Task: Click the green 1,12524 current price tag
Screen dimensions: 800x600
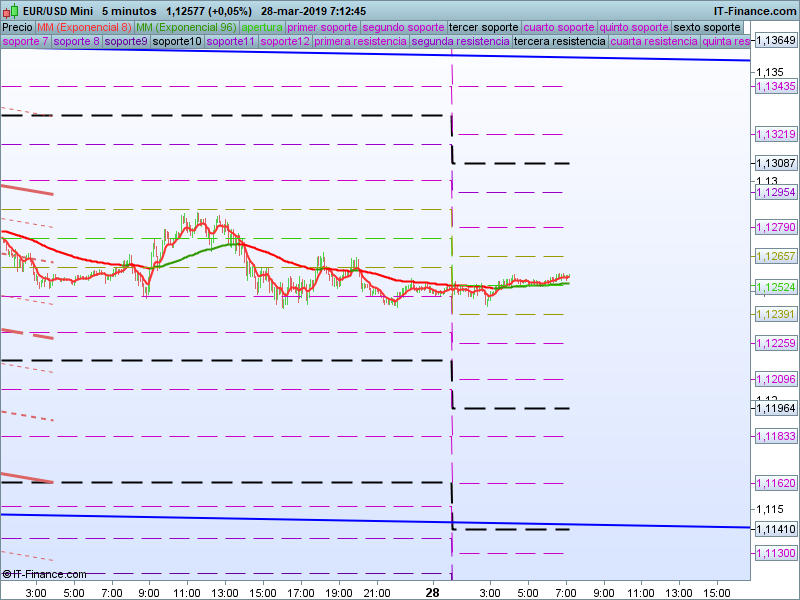Action: 776,287
